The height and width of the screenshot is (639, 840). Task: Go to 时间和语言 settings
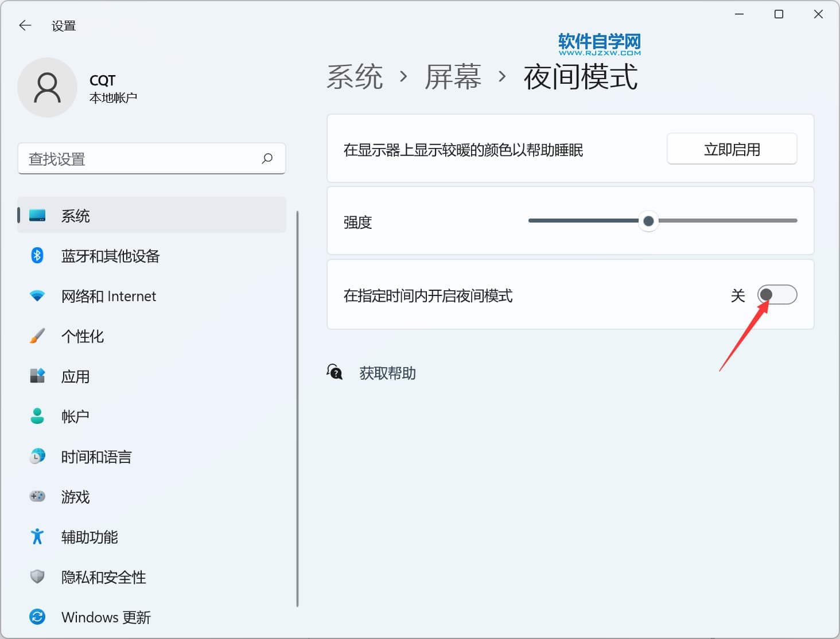[96, 457]
